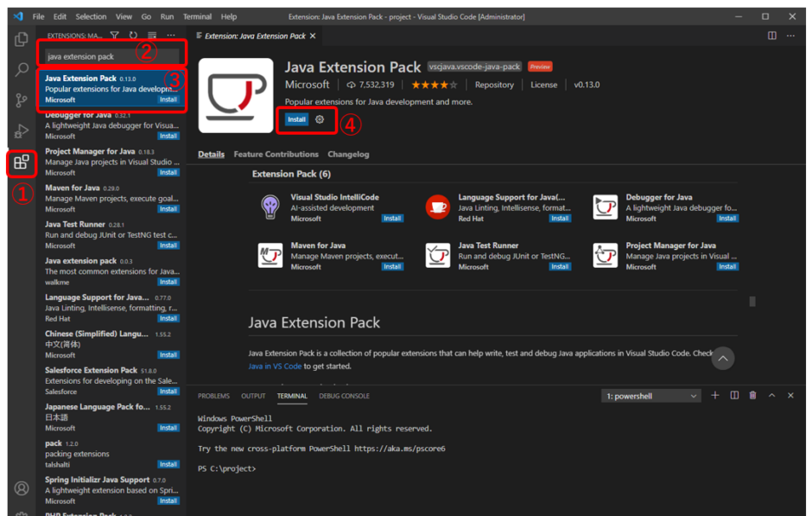Add a new terminal with plus icon
Viewport: 812px width, 516px height.
pyautogui.click(x=714, y=395)
